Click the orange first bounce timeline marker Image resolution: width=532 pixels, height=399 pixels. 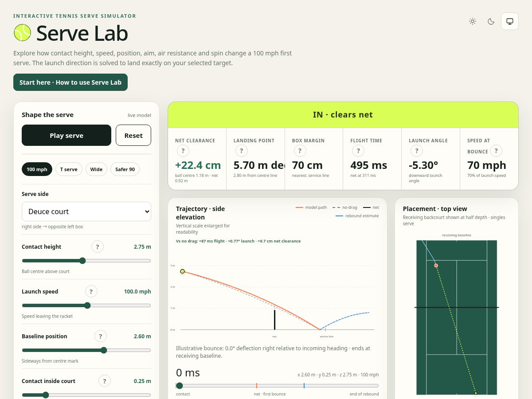click(x=257, y=386)
